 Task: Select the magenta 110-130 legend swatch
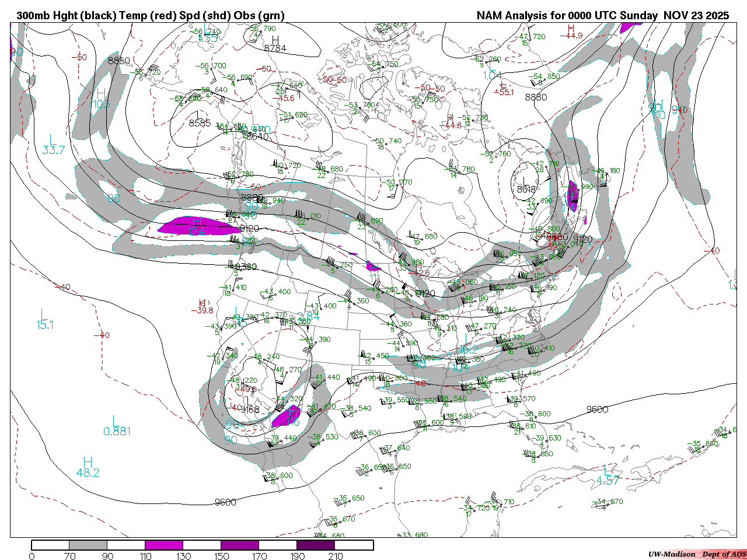(x=164, y=545)
